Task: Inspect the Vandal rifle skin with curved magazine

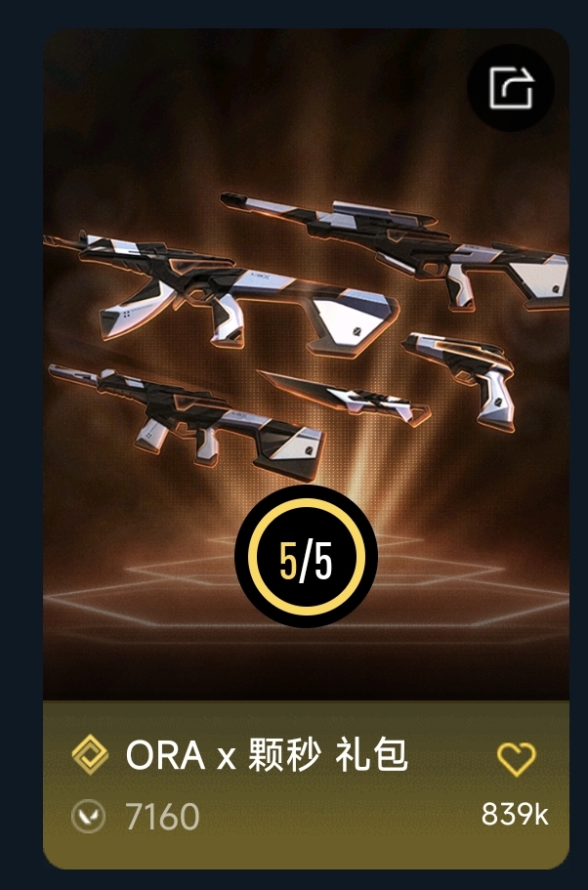Action: click(222, 293)
